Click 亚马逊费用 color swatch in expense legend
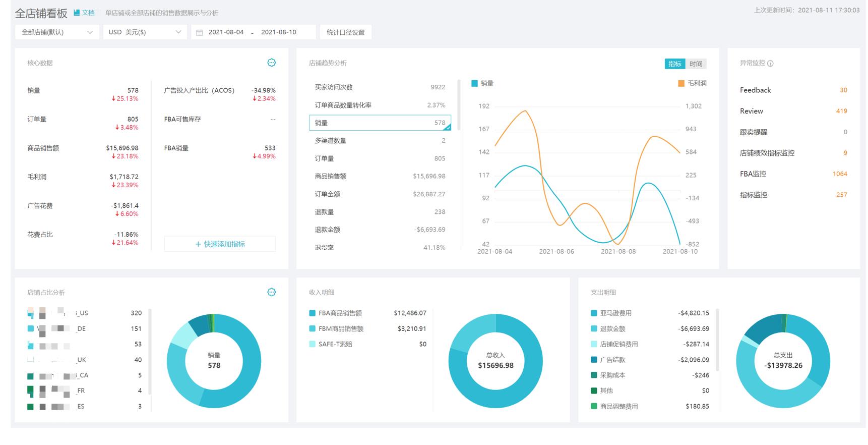Viewport: 868px width, 445px height. (594, 313)
